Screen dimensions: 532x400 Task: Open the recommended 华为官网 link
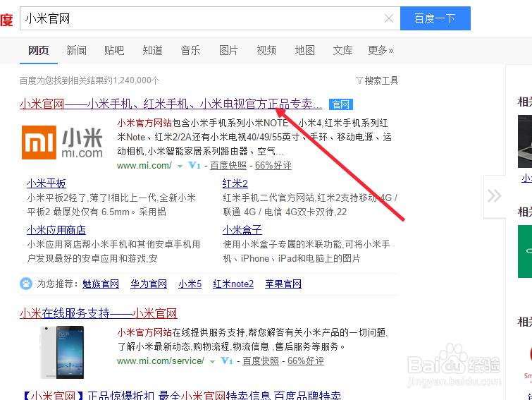click(149, 284)
